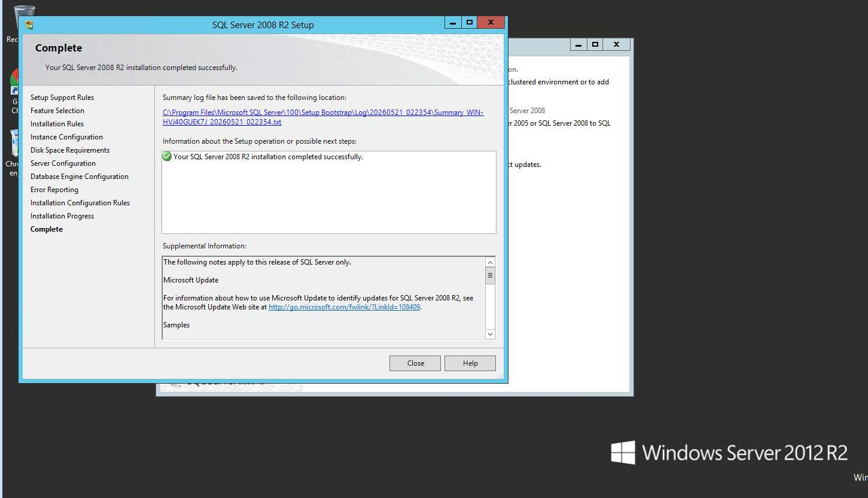Image resolution: width=868 pixels, height=498 pixels.
Task: Select the Complete step
Action: 47,229
